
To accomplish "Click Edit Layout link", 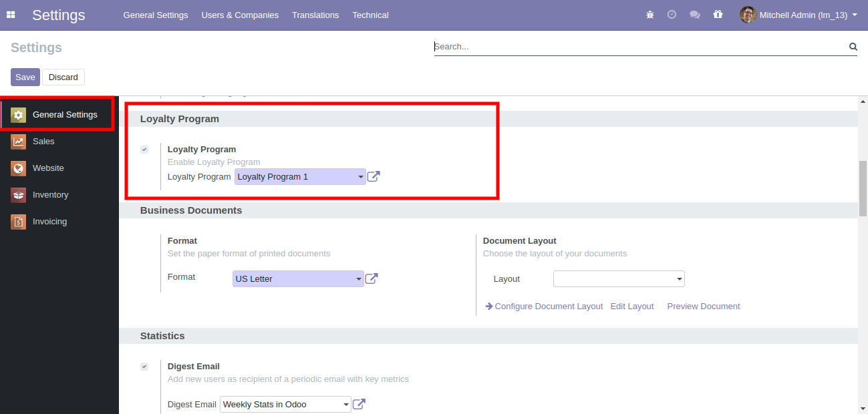I will 632,306.
